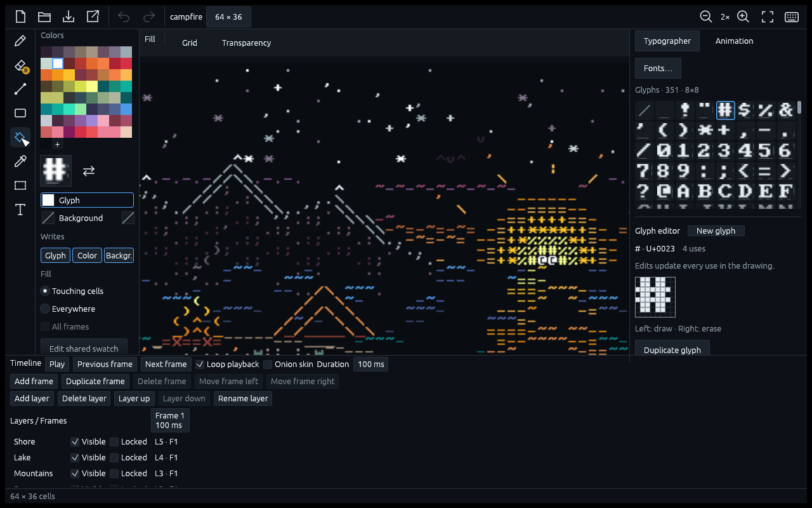Select the Line tool
This screenshot has width=812, height=508.
20,89
